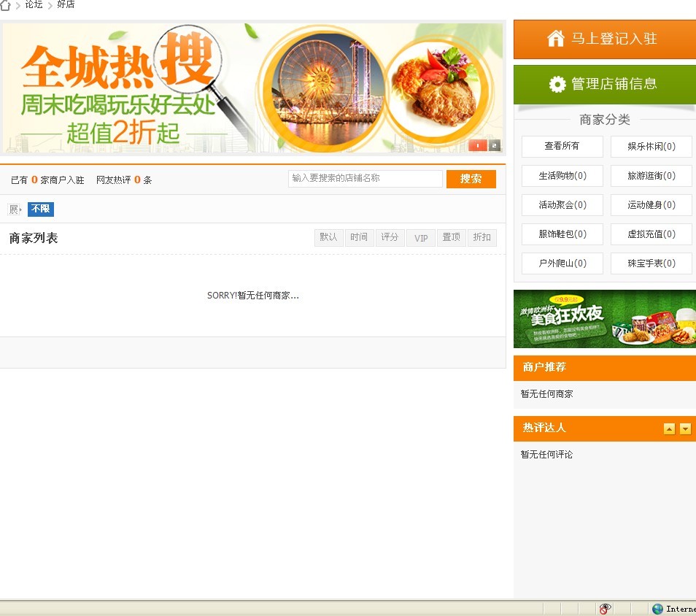
Task: Select the 不限 filter tag
Action: pos(41,209)
